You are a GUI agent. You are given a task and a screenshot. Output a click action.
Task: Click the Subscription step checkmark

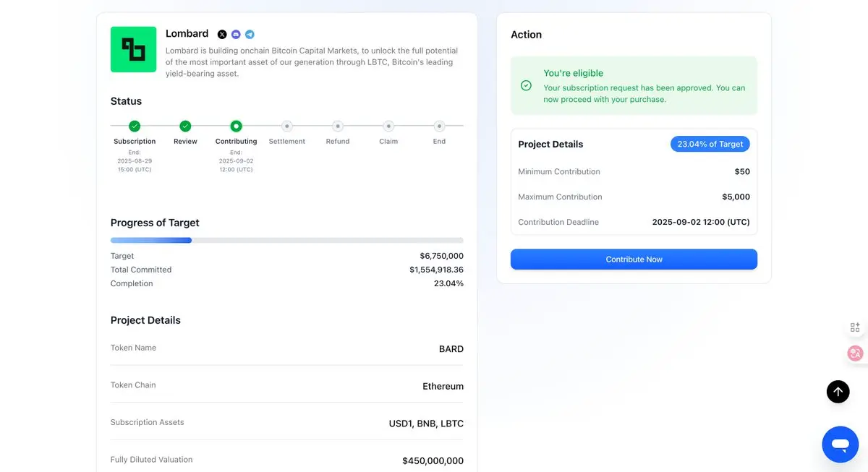pyautogui.click(x=135, y=126)
